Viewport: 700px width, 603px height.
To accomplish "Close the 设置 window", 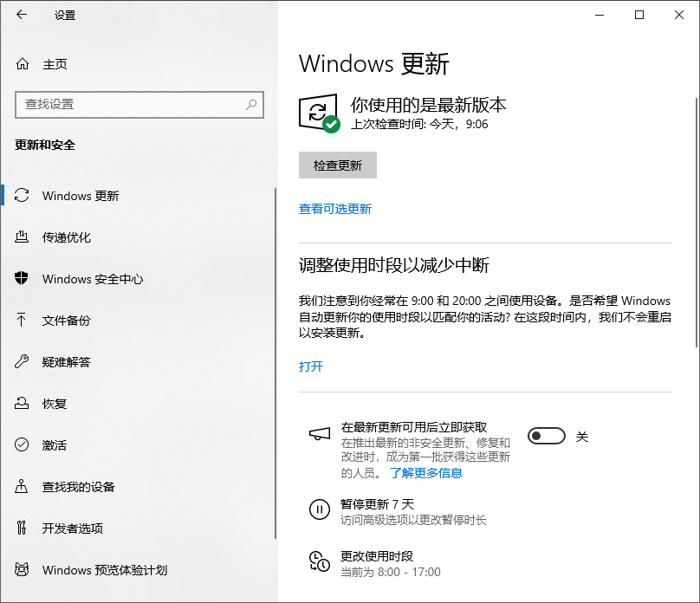I will point(679,15).
